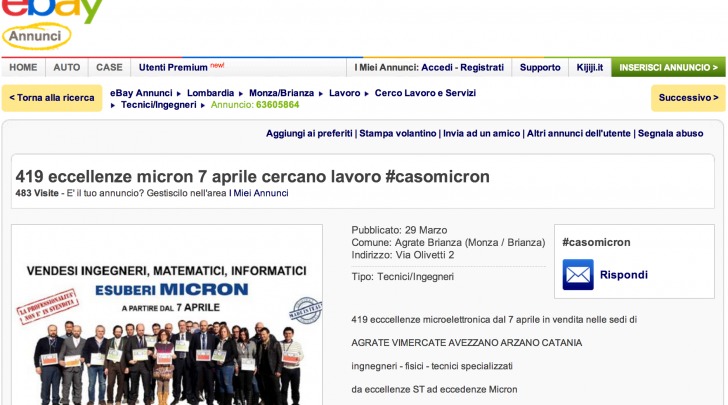
Task: Click the ad title 419 eccellenze micron
Action: point(253,176)
